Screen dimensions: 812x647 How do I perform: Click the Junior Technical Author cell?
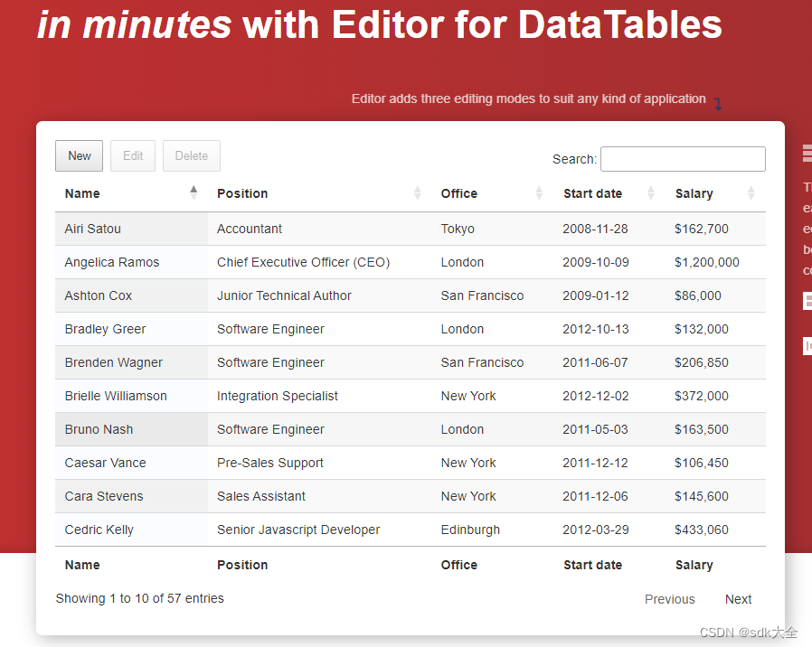319,295
